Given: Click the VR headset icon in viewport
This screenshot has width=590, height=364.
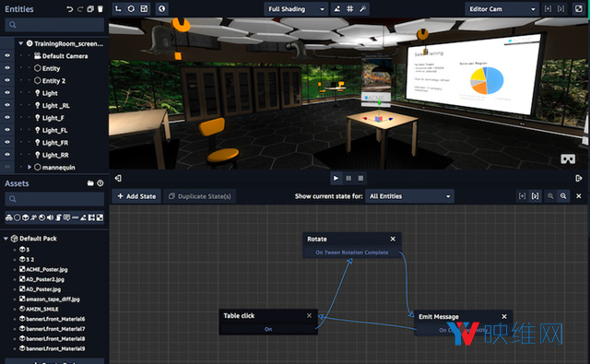Looking at the screenshot, I should coord(568,159).
